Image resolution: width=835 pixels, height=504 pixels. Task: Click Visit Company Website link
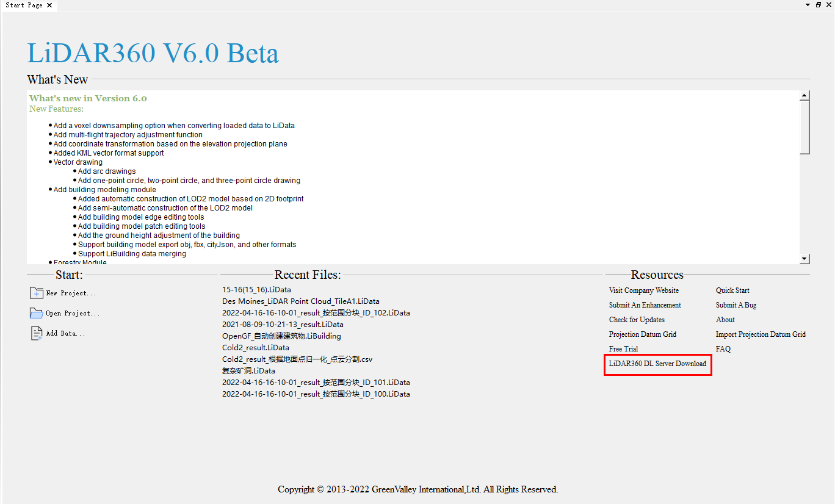pos(643,290)
